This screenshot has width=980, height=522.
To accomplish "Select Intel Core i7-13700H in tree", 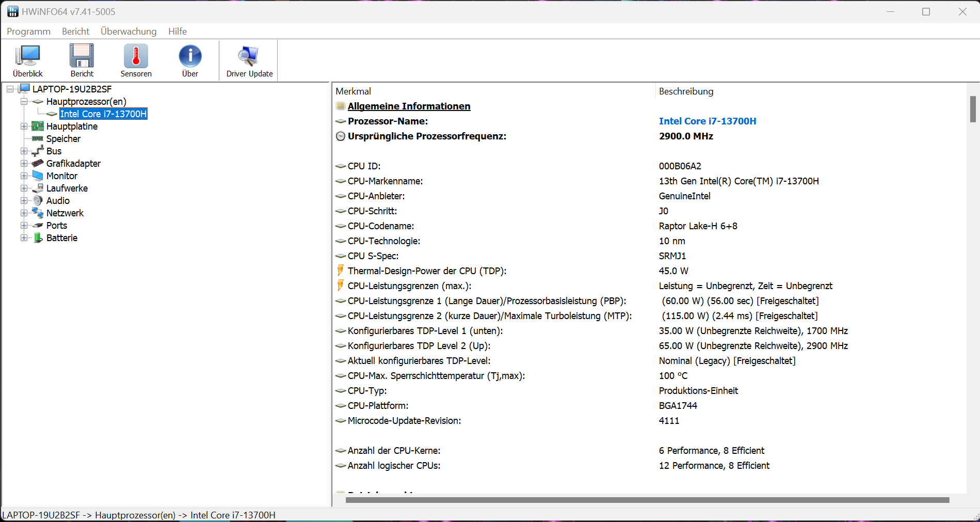I will click(x=103, y=114).
